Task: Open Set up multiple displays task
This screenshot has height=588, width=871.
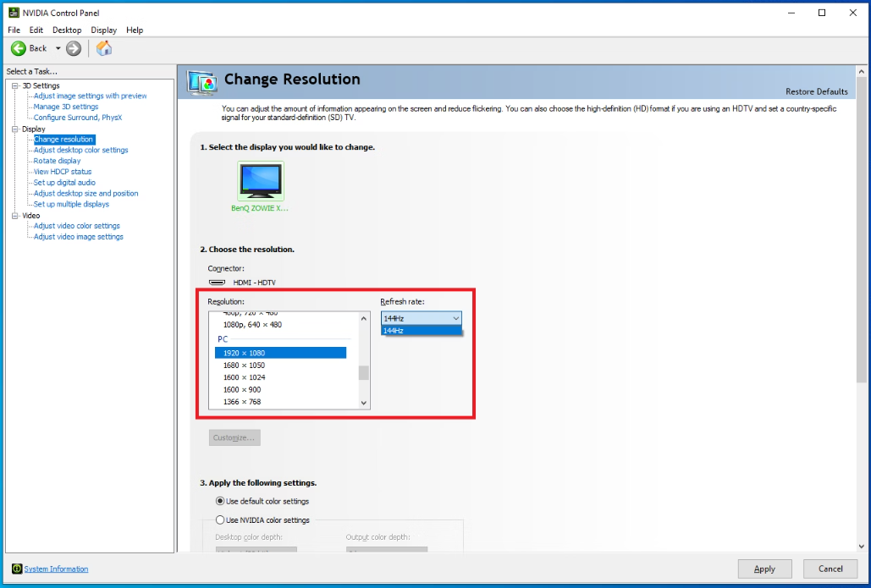Action: pyautogui.click(x=71, y=205)
